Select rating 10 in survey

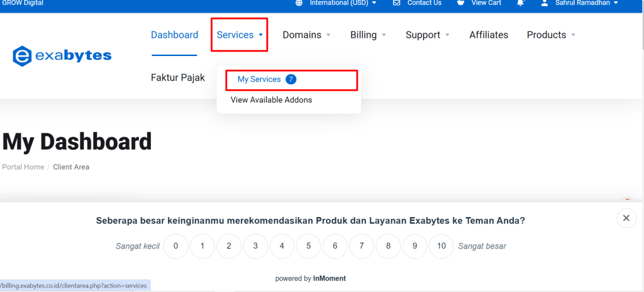tap(441, 246)
